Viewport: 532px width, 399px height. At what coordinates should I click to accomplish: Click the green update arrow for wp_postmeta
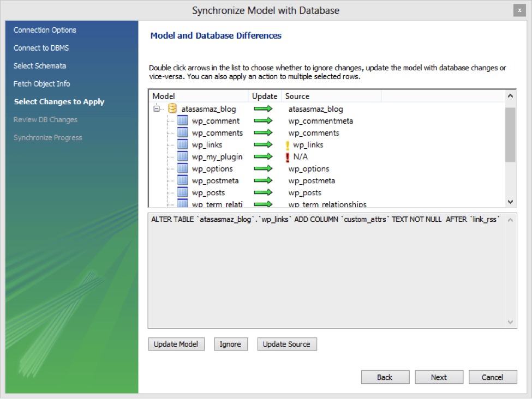point(264,180)
